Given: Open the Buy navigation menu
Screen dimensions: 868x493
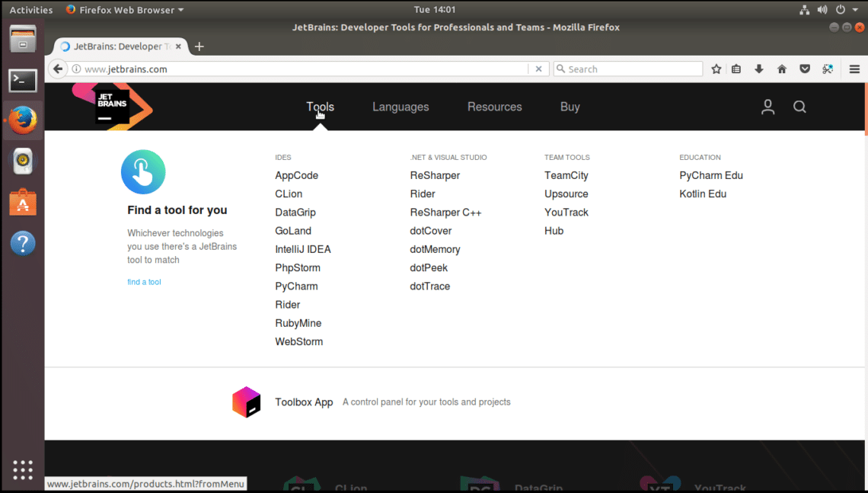Looking at the screenshot, I should click(x=570, y=107).
